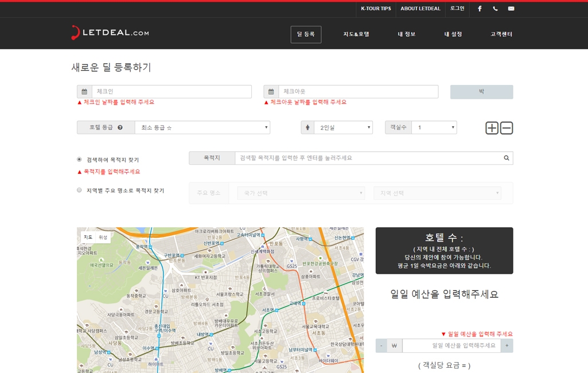
Task: Open the ABOUT LETDEAL link
Action: click(420, 9)
